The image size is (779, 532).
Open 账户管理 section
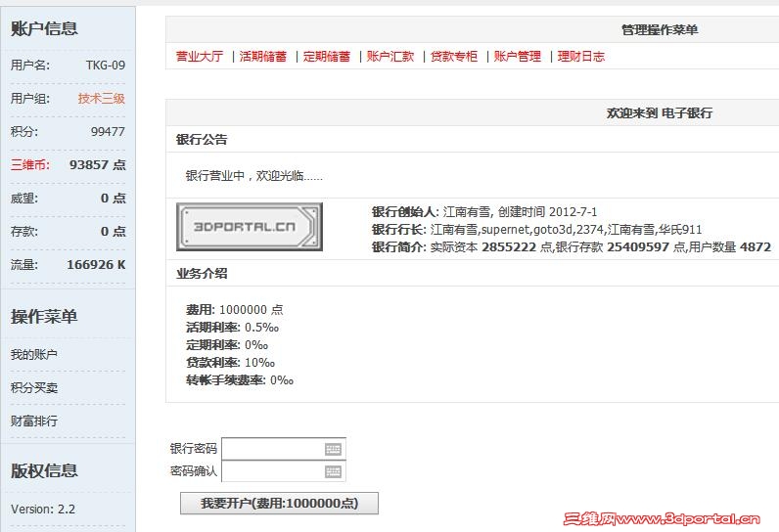point(517,56)
